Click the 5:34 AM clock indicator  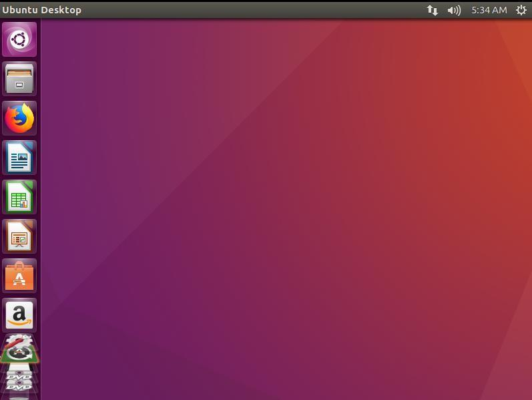click(489, 10)
